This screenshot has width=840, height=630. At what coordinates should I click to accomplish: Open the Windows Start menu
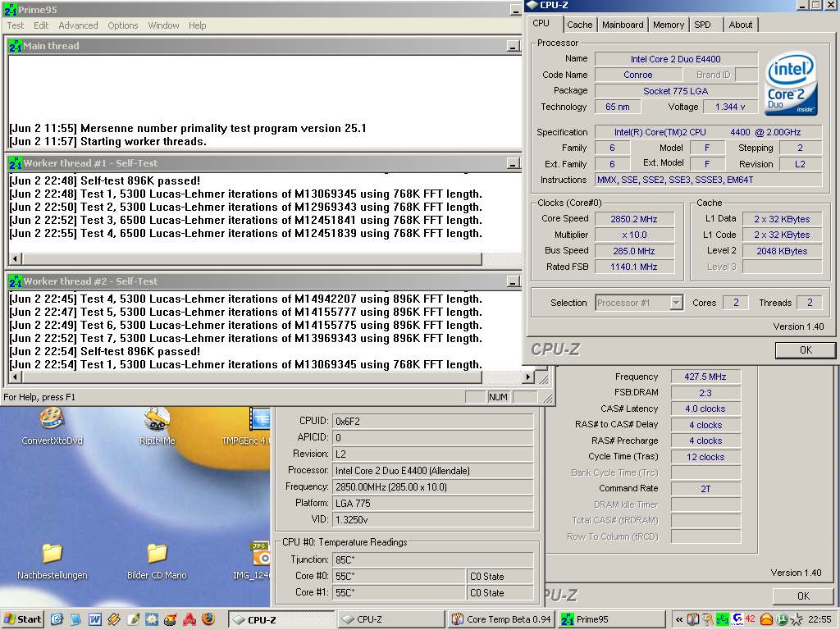coord(23,619)
